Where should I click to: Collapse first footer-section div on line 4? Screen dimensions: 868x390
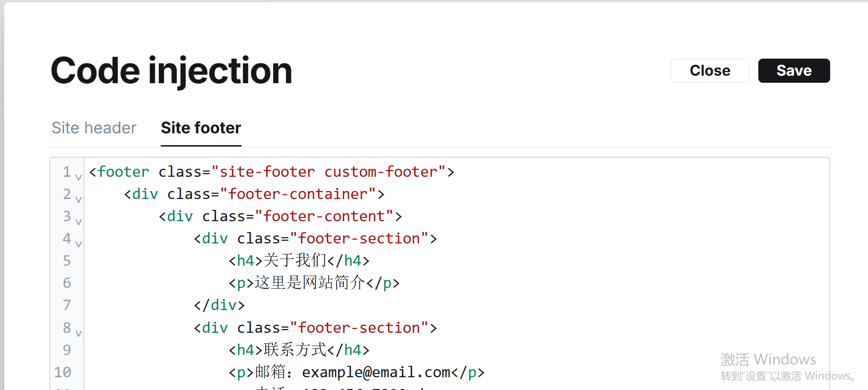tap(78, 244)
